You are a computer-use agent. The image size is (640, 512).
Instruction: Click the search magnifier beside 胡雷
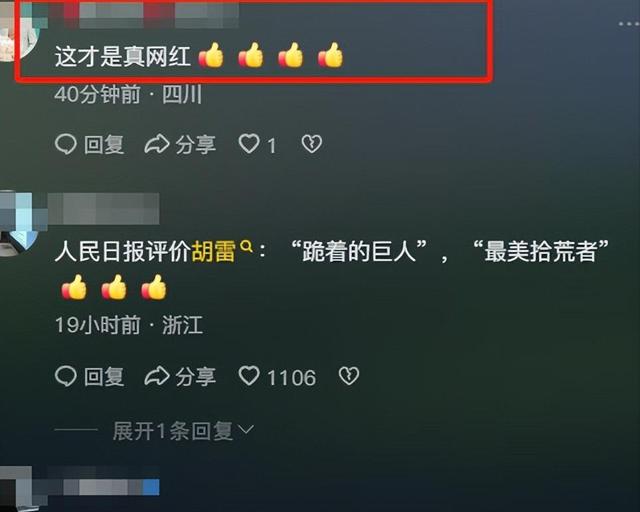[246, 246]
